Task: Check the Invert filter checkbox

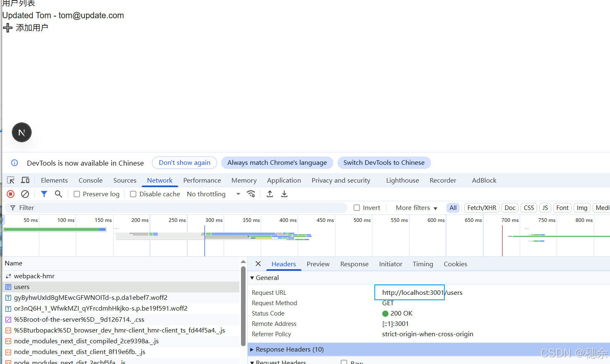Action: tap(357, 207)
